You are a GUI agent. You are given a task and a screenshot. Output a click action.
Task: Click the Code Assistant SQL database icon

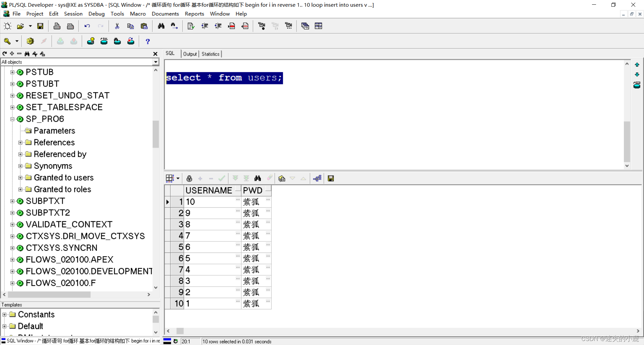click(104, 41)
